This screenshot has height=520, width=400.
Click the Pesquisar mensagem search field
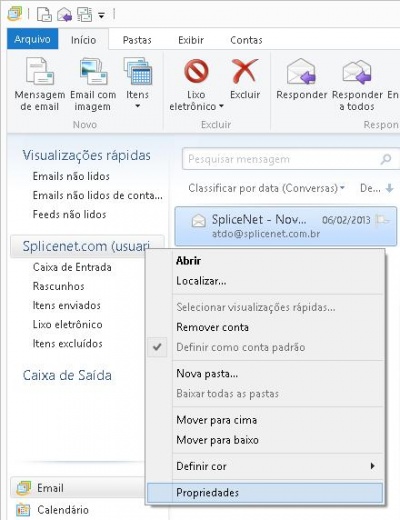(282, 159)
